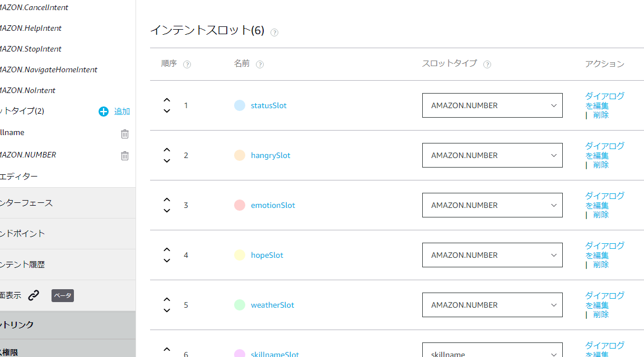644x357 pixels.
Task: Click help icon next to スロットタイプ column
Action: click(x=487, y=64)
